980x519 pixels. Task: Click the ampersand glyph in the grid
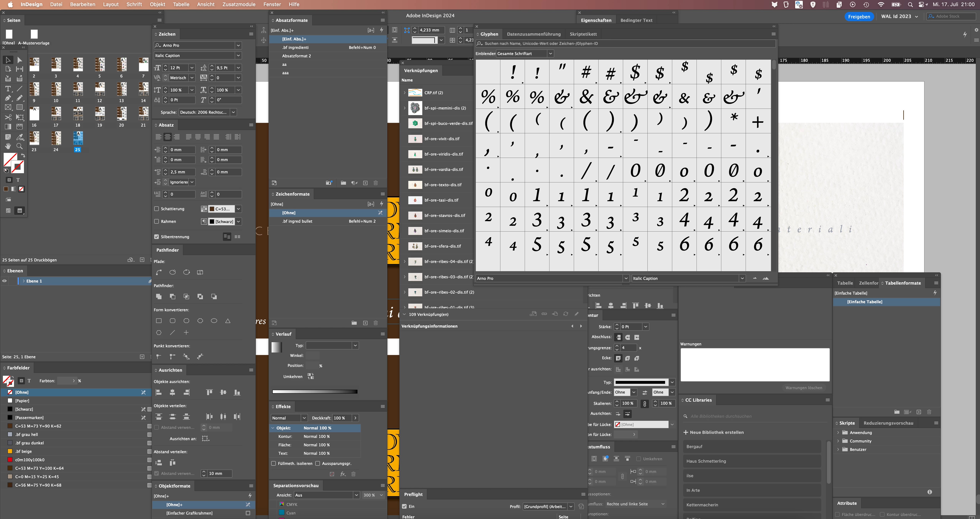click(586, 97)
